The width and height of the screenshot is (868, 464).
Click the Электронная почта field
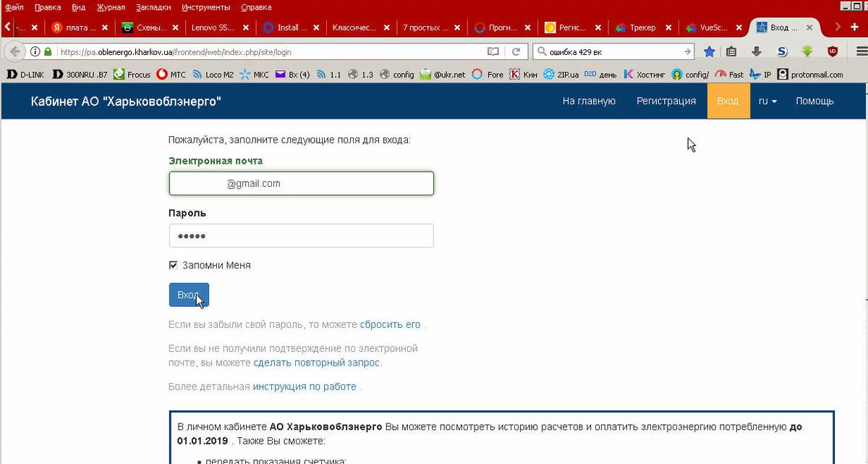click(302, 183)
